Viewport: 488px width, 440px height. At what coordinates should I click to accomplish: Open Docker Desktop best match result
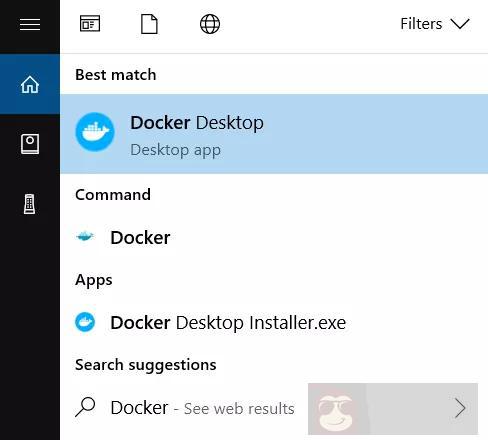(274, 134)
